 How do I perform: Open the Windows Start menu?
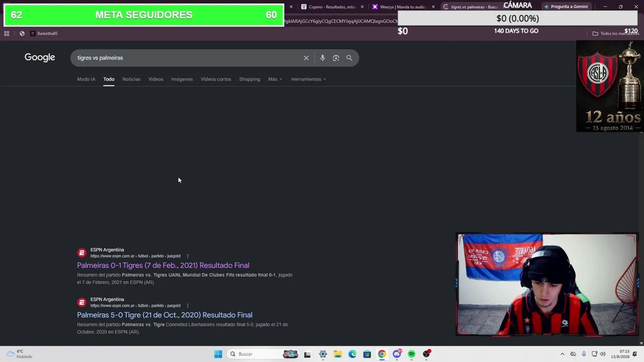pos(218,354)
